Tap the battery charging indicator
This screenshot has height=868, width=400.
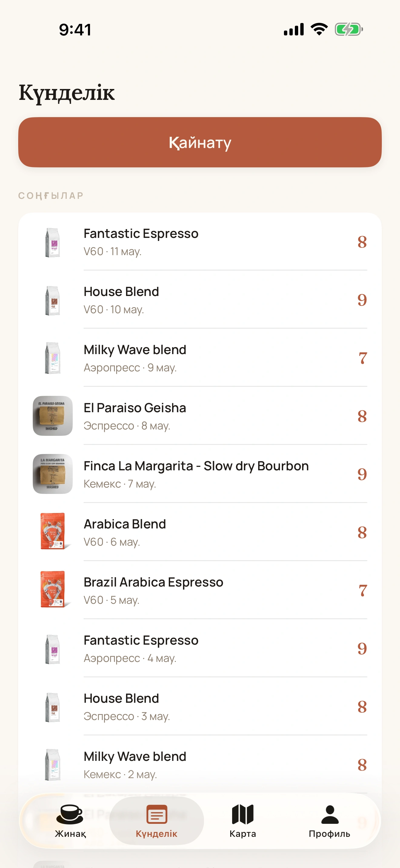tap(349, 29)
